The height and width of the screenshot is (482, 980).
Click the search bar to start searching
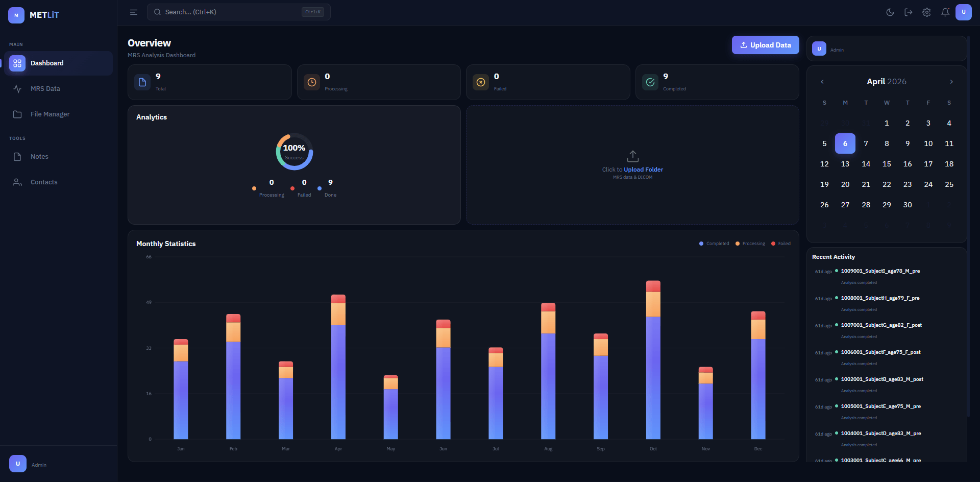click(235, 12)
